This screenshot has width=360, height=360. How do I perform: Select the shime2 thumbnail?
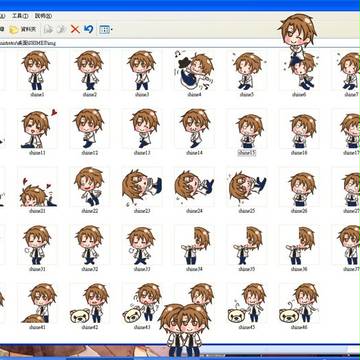(89, 71)
